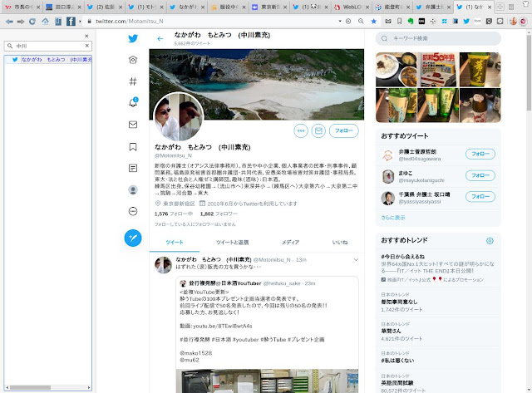
Task: Click Evernote elephant extension icon
Action: click(410, 22)
